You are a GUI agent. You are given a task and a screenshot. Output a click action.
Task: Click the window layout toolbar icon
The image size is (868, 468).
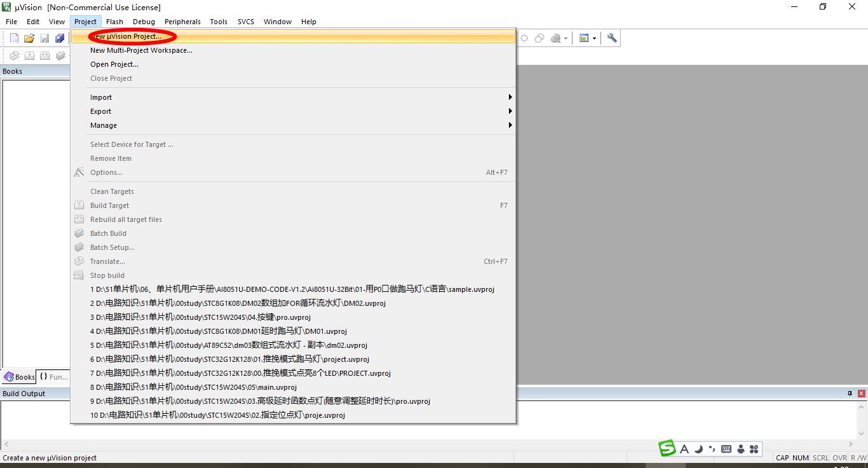pos(584,38)
